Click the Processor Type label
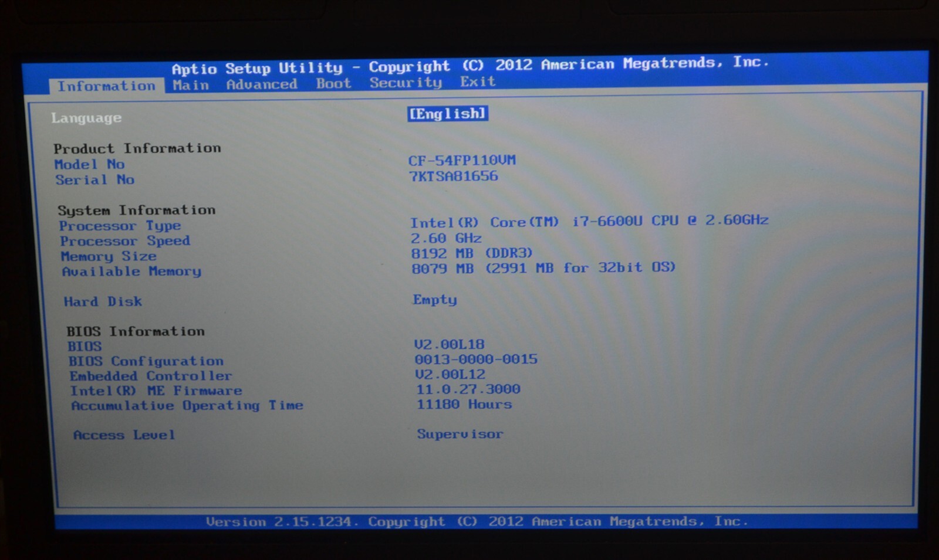Screen dimensions: 939x560 120,226
